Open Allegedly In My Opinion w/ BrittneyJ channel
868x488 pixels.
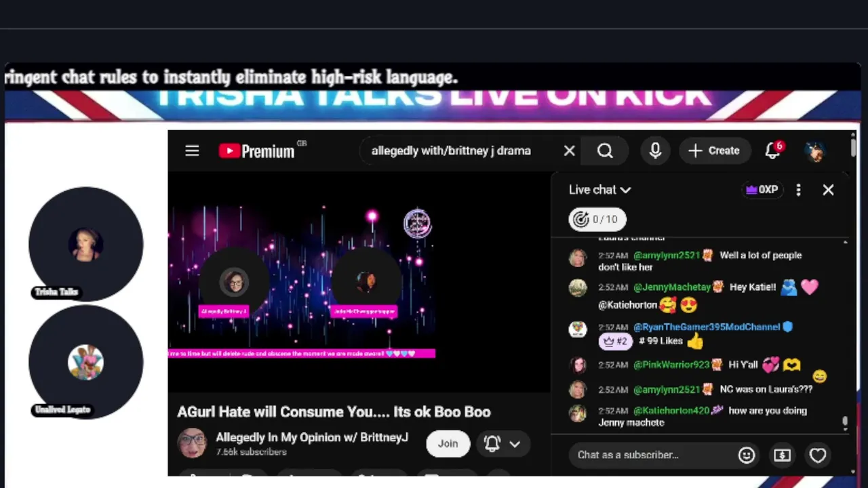coord(312,437)
